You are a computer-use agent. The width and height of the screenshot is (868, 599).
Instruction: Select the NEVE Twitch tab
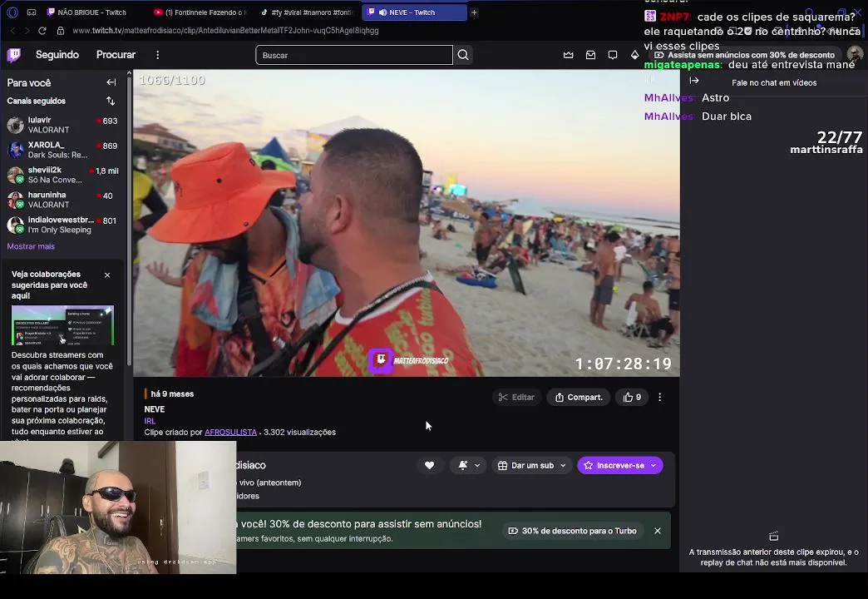coord(414,12)
